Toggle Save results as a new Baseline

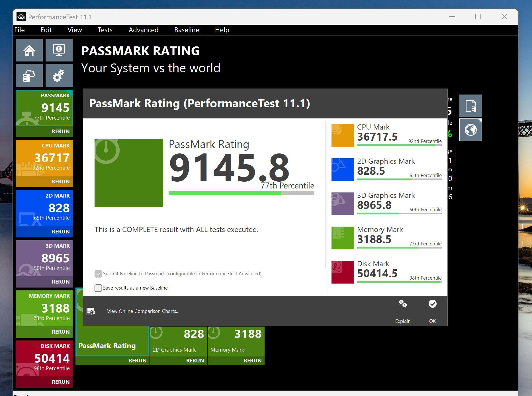(x=98, y=288)
